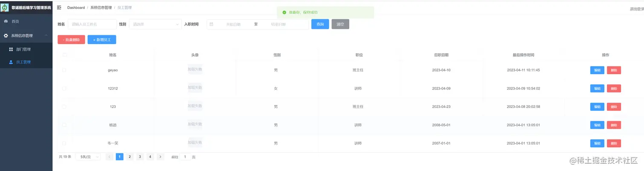Click the 前往 page jump input
The image size is (644, 171).
185,157
